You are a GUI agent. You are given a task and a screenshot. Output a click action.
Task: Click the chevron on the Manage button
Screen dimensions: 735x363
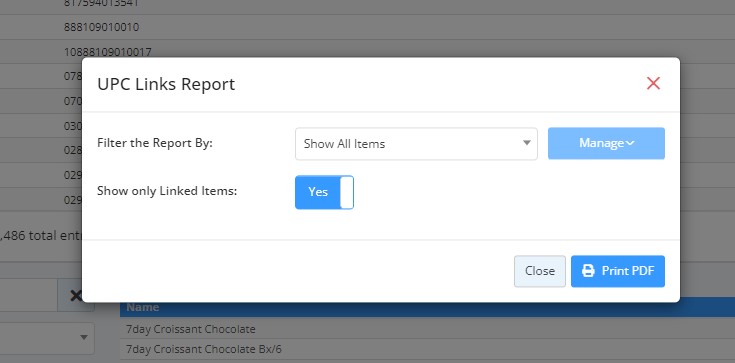point(630,143)
